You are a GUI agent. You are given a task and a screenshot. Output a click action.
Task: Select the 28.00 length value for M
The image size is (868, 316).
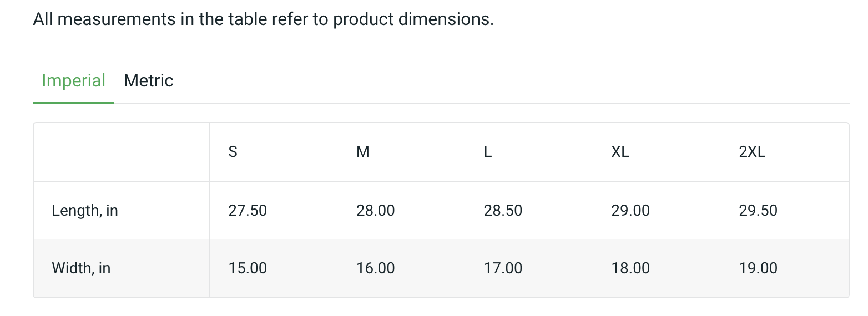point(376,211)
